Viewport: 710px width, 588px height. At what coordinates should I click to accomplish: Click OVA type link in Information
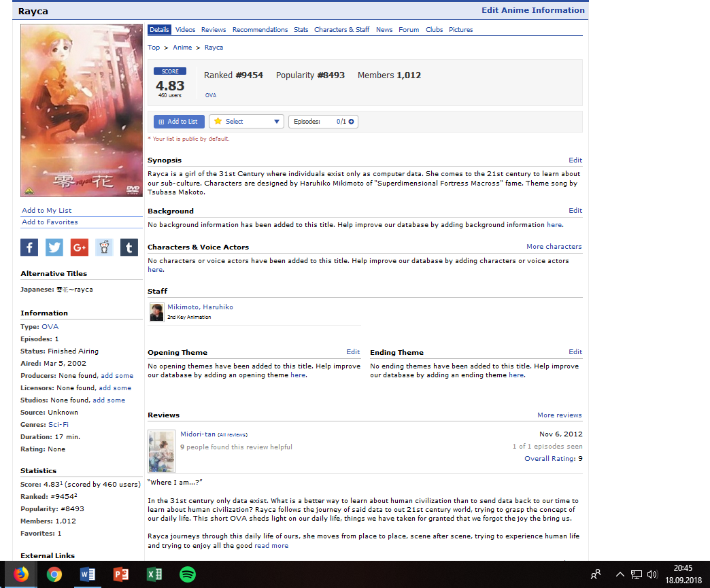50,326
